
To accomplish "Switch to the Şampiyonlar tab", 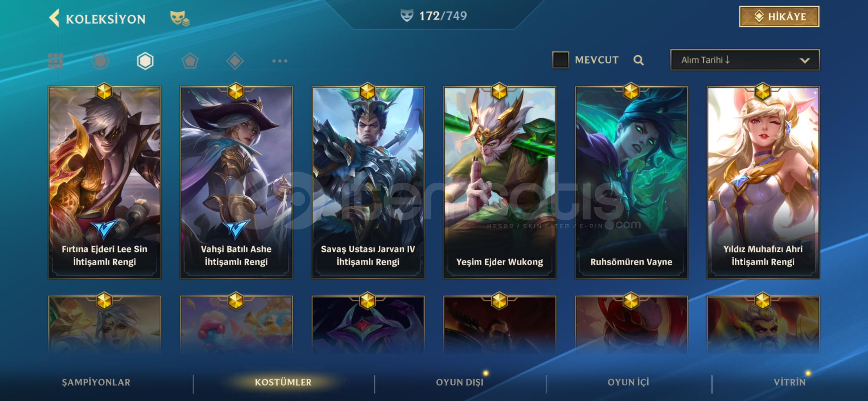I will [96, 382].
